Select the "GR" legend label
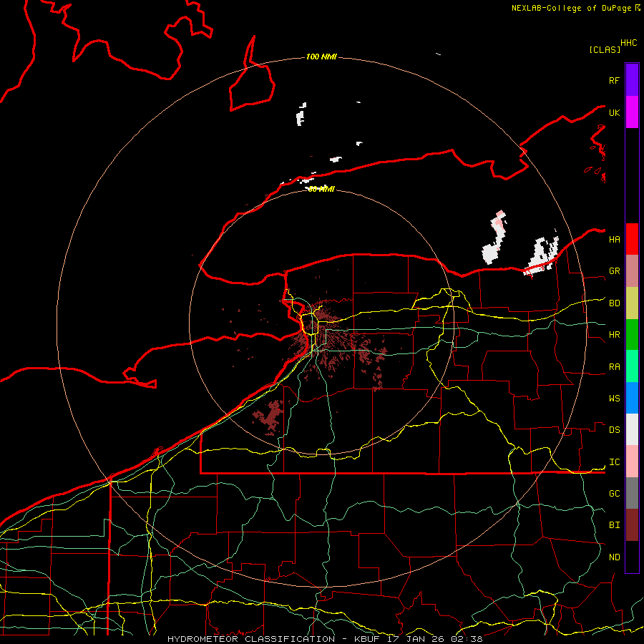Screen dimensions: 644x644 pyautogui.click(x=614, y=271)
